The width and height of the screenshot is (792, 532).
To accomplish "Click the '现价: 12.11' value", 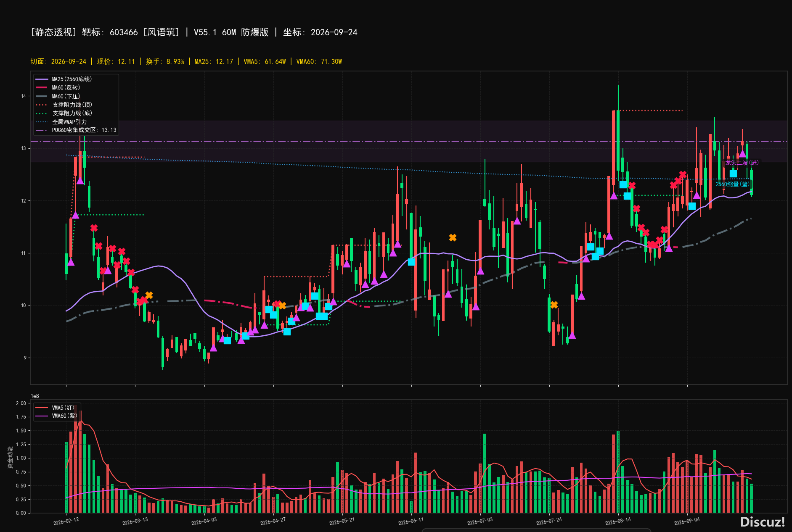I will pos(116,61).
